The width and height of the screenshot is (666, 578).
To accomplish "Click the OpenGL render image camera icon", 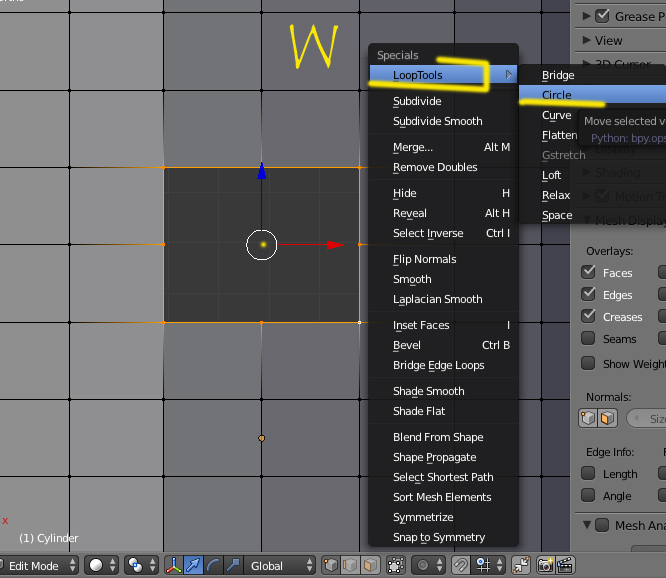I will [546, 565].
